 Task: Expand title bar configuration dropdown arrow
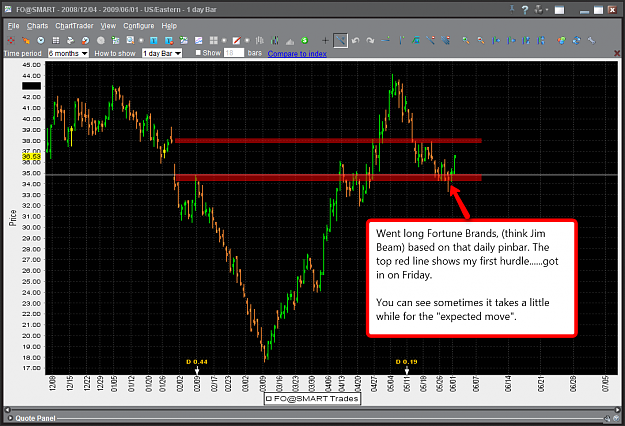[x=547, y=10]
